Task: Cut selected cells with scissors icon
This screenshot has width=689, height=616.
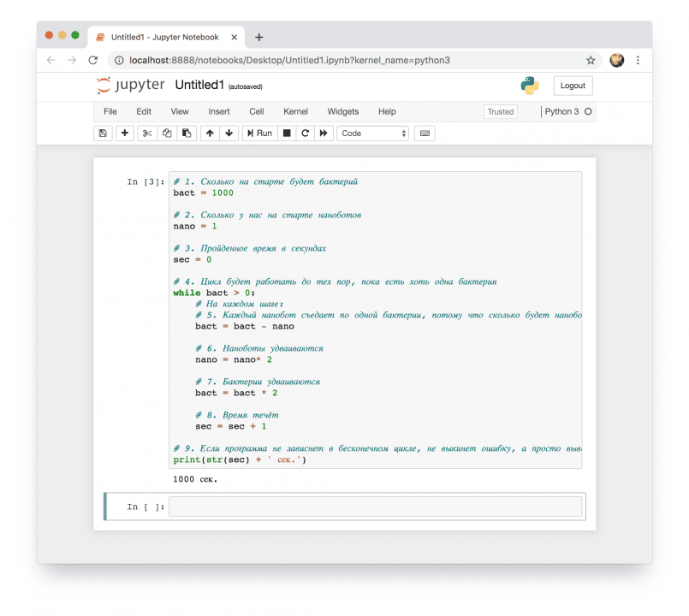Action: coord(147,133)
